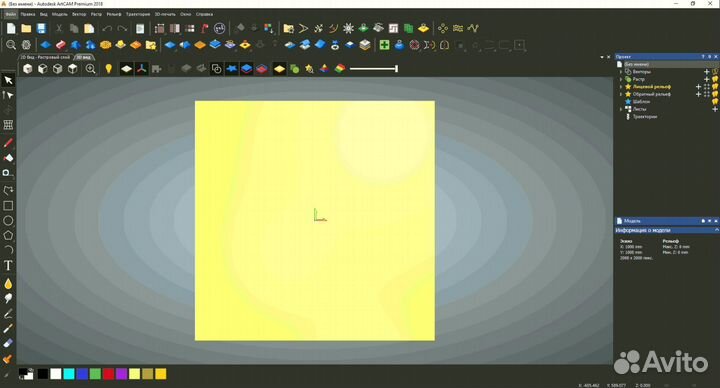Open the Файл menu

tap(11, 14)
